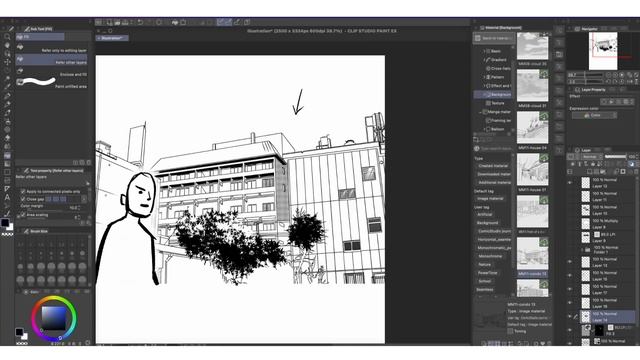This screenshot has width=640, height=360.
Task: Select the Blend tool
Action: (7, 147)
